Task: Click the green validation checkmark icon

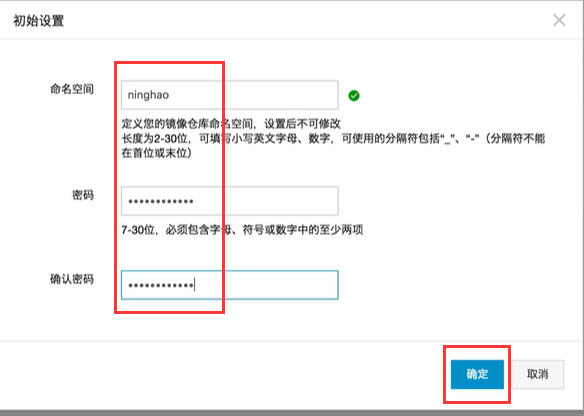Action: [x=354, y=96]
